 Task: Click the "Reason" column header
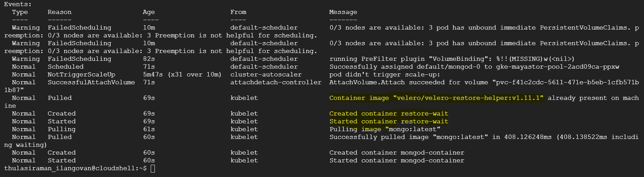[59, 12]
